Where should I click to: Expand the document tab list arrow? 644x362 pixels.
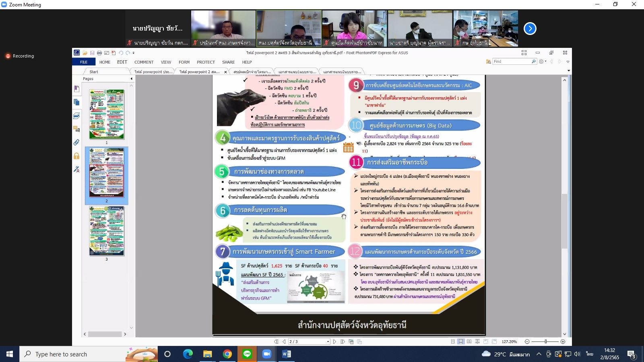(x=568, y=71)
